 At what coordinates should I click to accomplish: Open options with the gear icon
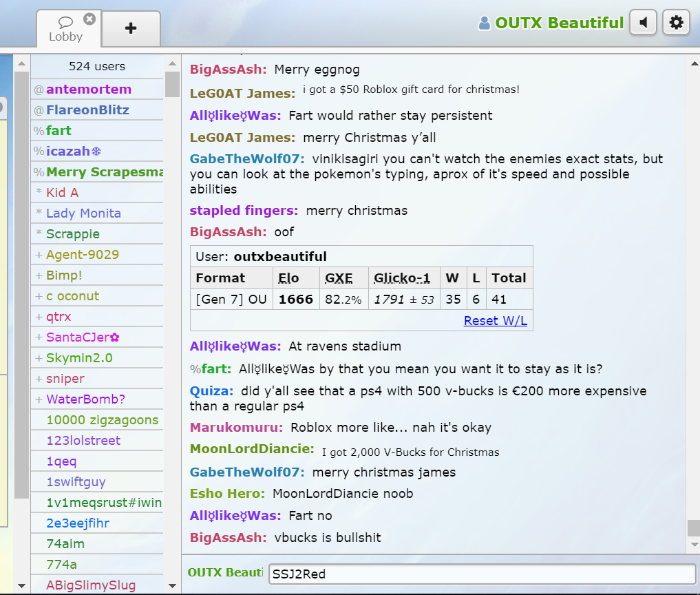(x=676, y=22)
